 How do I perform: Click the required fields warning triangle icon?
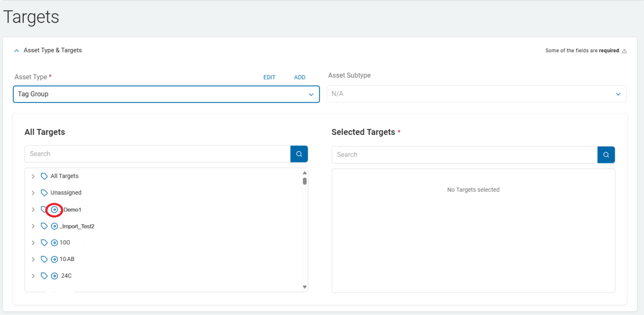click(624, 51)
